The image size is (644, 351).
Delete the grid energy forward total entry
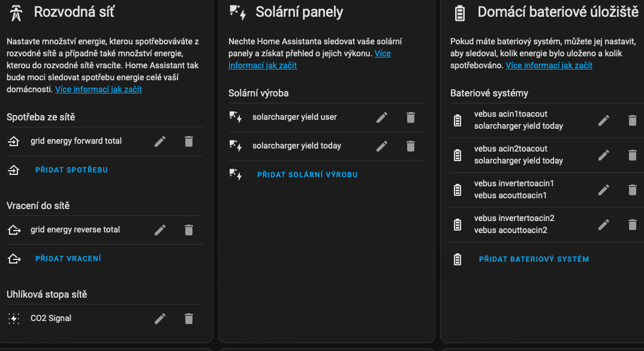pos(189,140)
